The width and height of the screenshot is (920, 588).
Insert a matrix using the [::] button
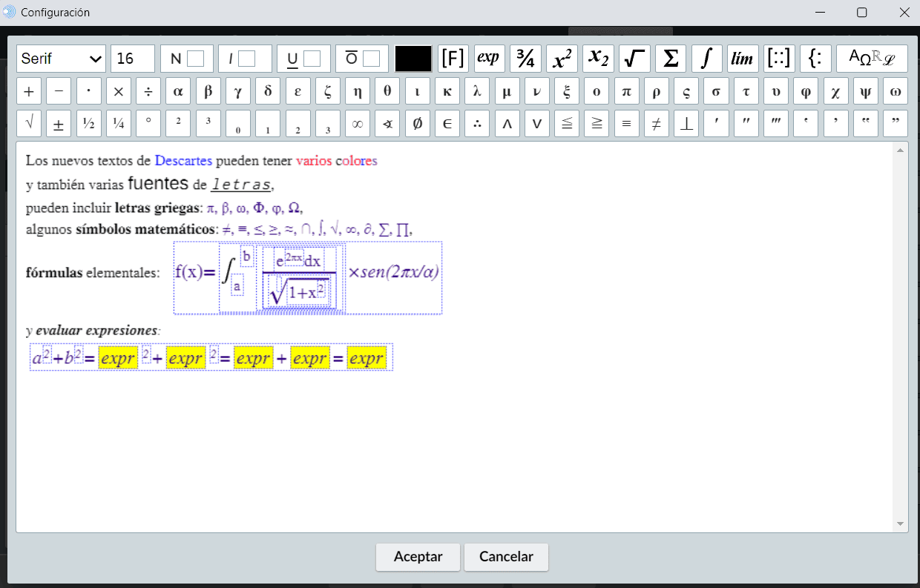(x=778, y=59)
